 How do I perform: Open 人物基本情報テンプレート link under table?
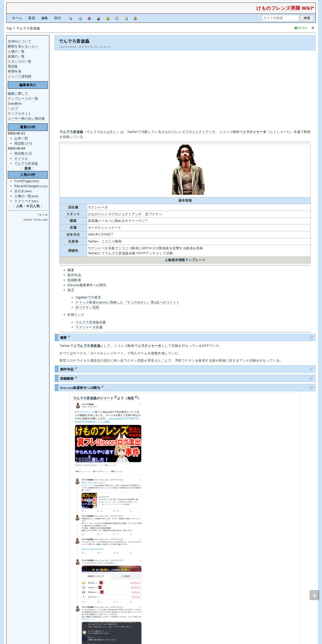pos(185,260)
